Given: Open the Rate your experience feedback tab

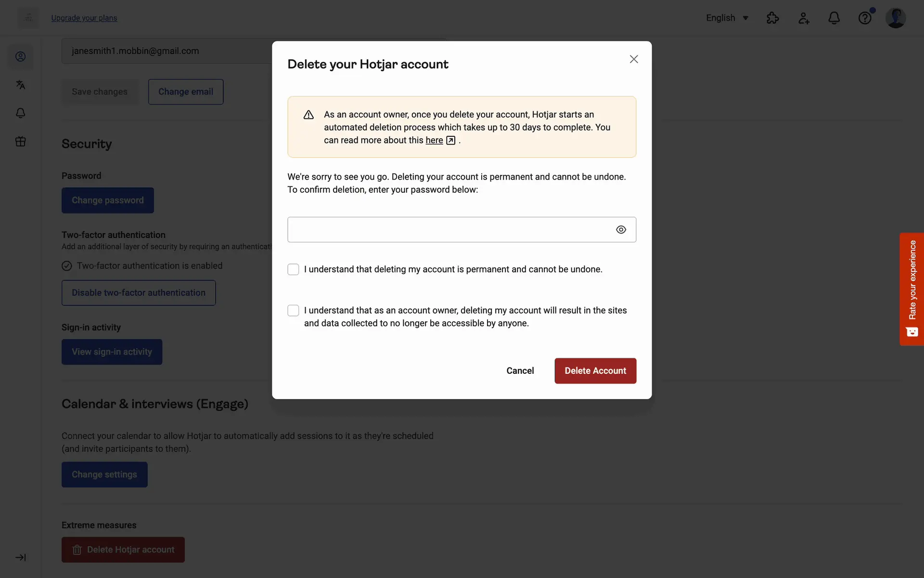Looking at the screenshot, I should [911, 289].
